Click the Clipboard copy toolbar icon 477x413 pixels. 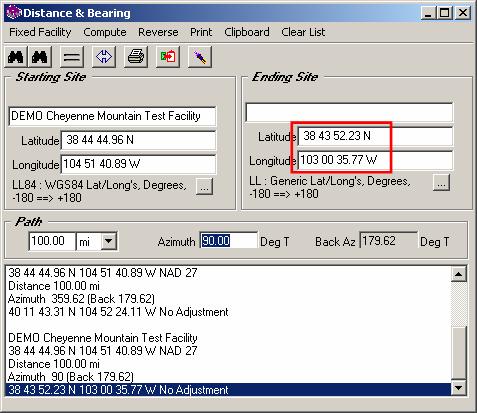pos(168,57)
